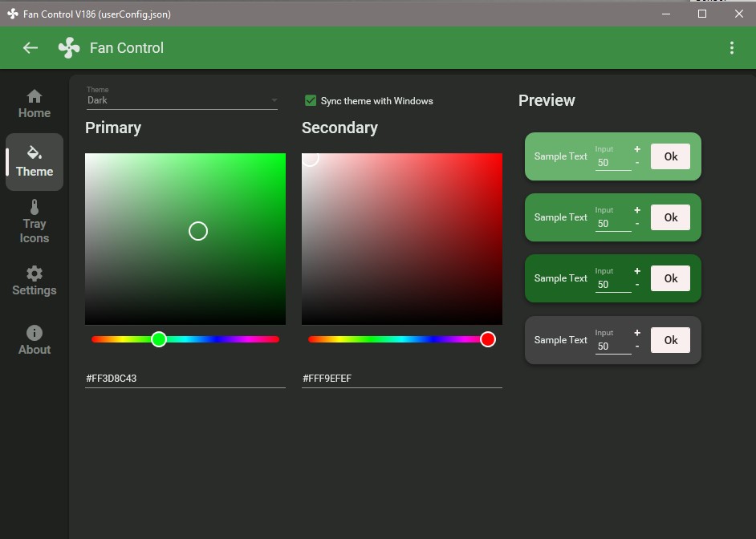The width and height of the screenshot is (756, 539).
Task: Click the Ok button in lightest green preview
Action: [670, 156]
